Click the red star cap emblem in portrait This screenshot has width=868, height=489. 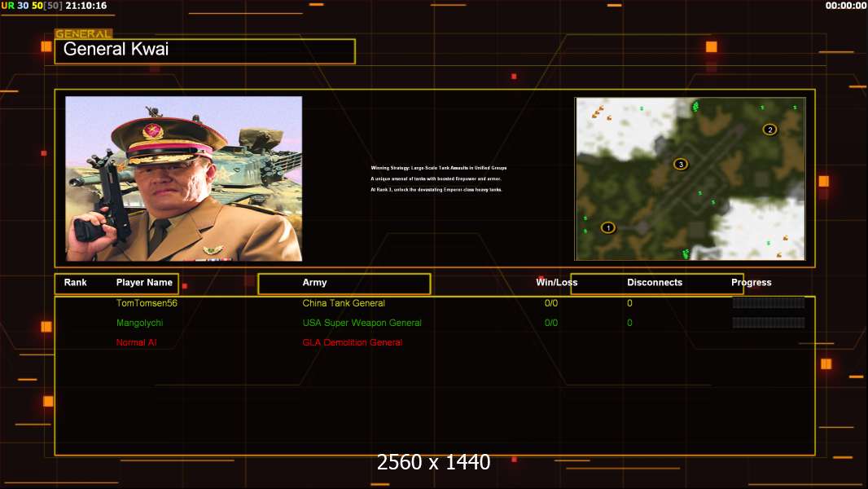coord(152,131)
